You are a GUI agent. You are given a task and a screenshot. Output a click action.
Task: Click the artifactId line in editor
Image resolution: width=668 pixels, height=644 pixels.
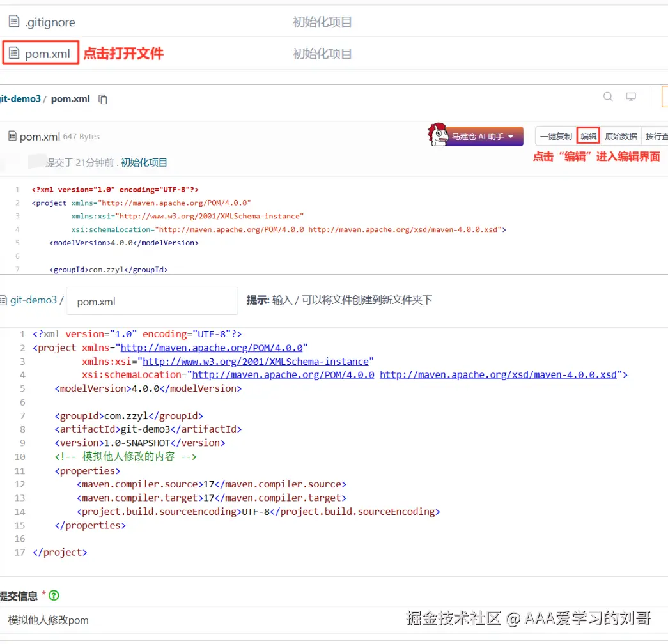click(148, 429)
